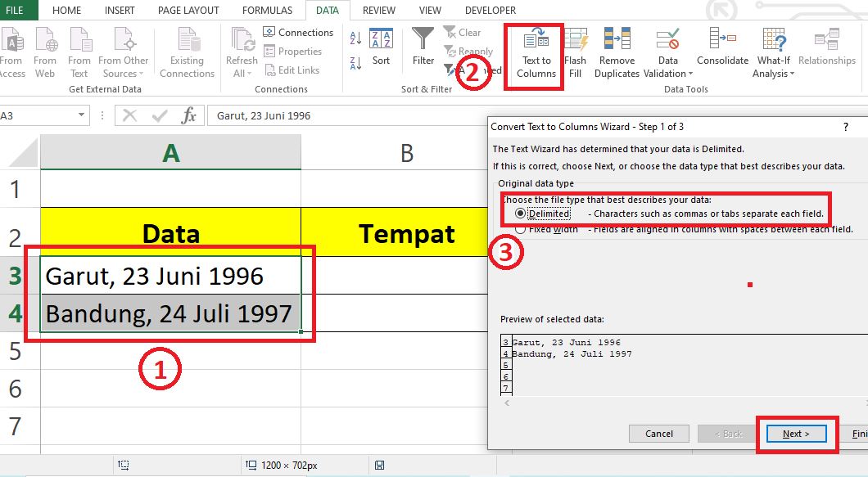This screenshot has width=868, height=477.
Task: Sort Z to A descending icon
Action: click(x=355, y=63)
